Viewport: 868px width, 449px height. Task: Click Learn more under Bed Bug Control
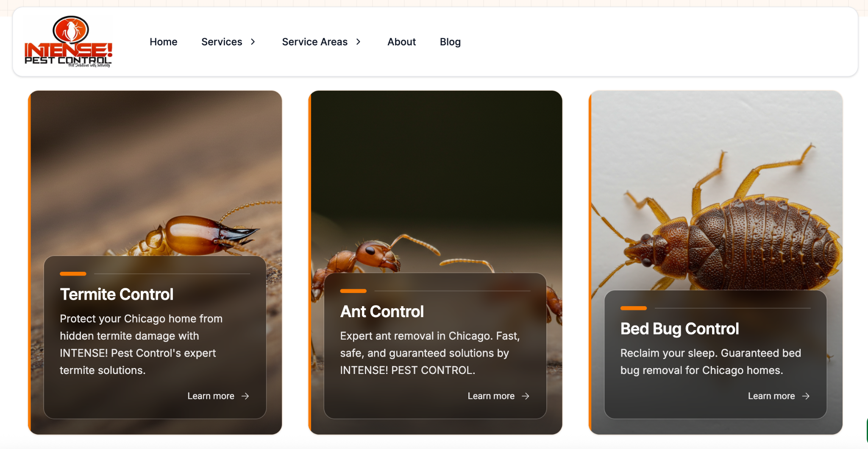click(x=771, y=396)
